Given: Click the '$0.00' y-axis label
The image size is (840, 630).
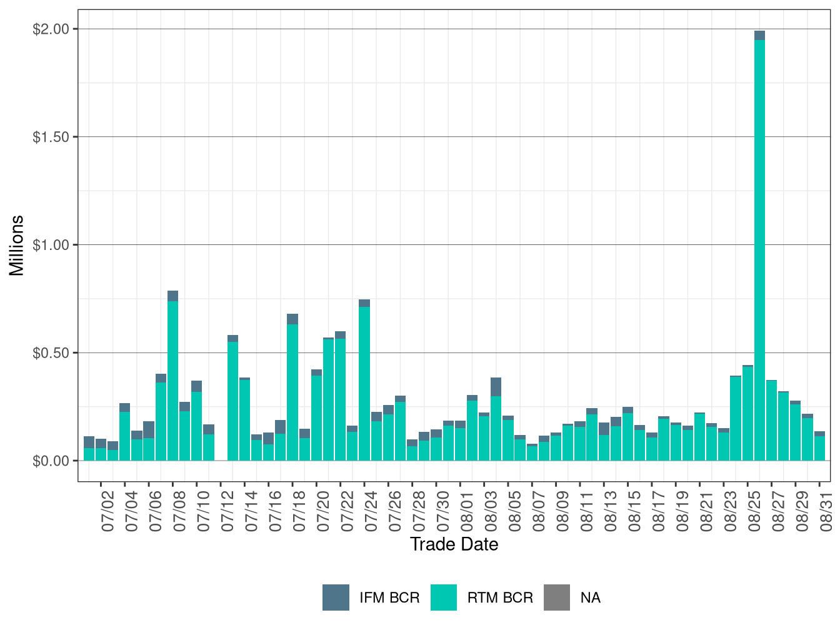Looking at the screenshot, I should pyautogui.click(x=51, y=461).
